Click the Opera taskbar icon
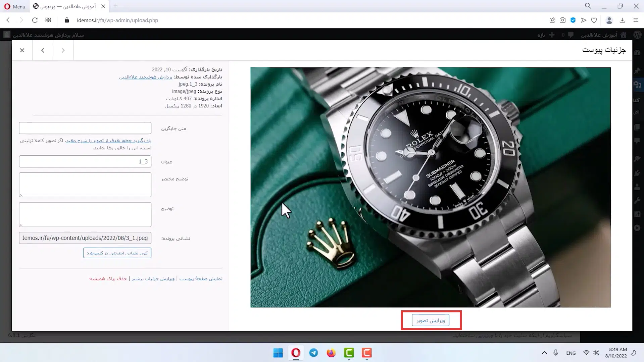Viewport: 644px width, 362px height. point(296,353)
